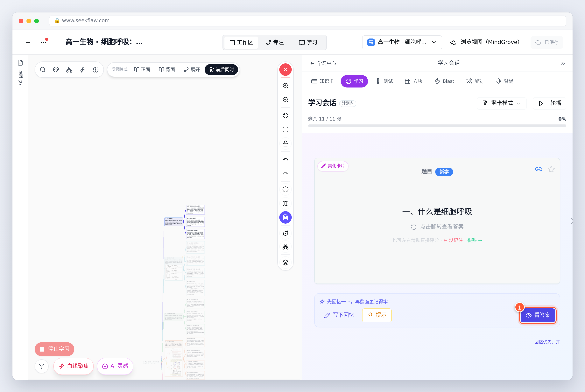This screenshot has width=585, height=392.
Task: Switch to the 工作区 tab
Action: tap(241, 43)
